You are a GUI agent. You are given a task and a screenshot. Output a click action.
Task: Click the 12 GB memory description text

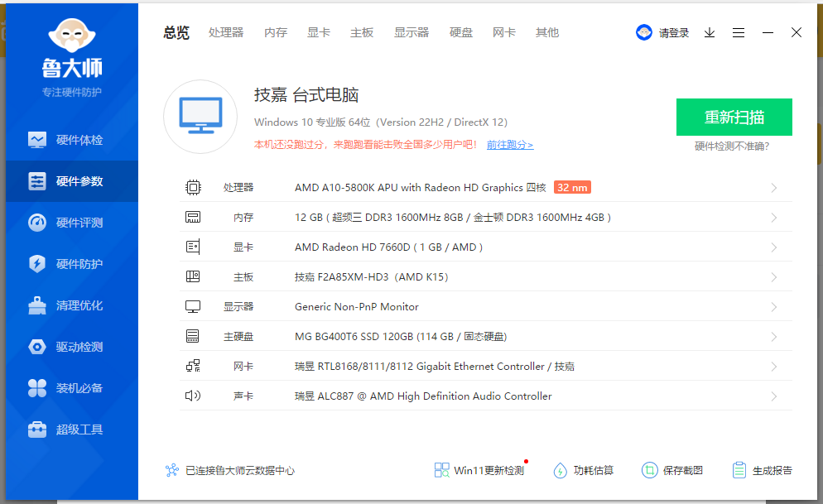[x=453, y=217]
